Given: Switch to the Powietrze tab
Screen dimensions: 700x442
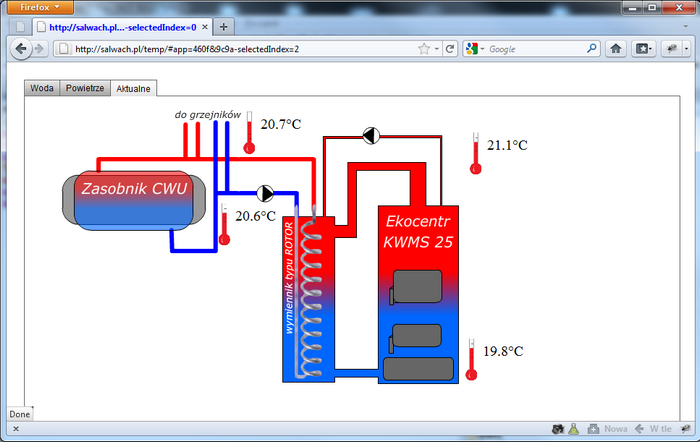Looking at the screenshot, I should [x=85, y=88].
